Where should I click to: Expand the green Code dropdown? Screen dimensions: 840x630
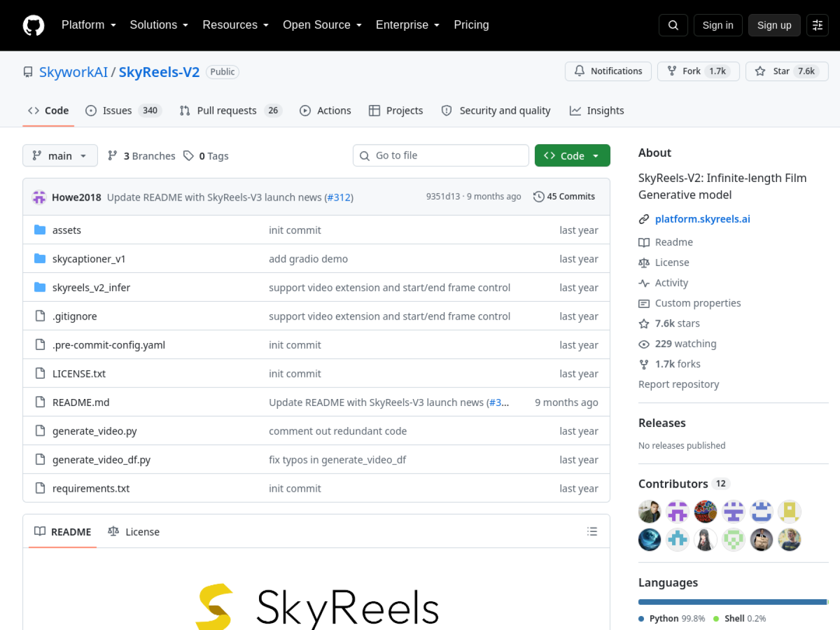coord(572,156)
